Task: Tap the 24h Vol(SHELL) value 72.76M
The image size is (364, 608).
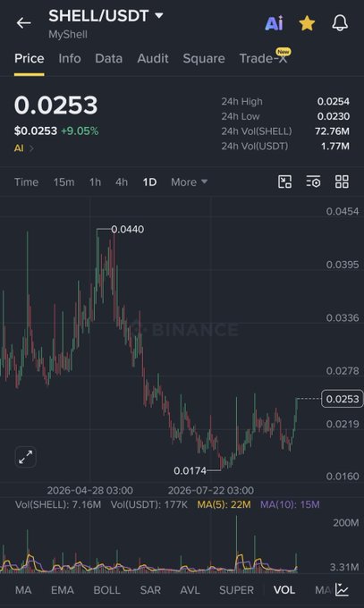Action: [332, 131]
